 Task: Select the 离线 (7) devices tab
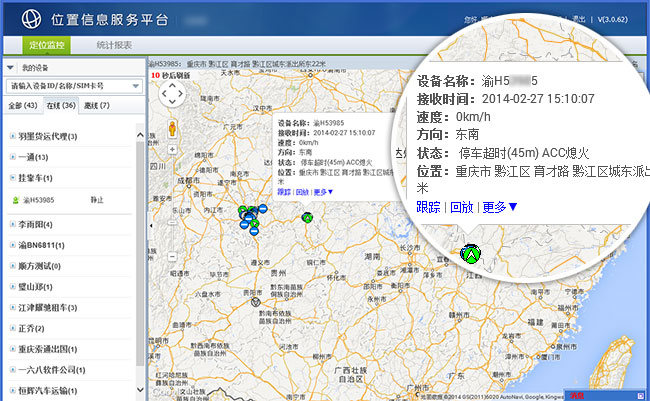(97, 105)
